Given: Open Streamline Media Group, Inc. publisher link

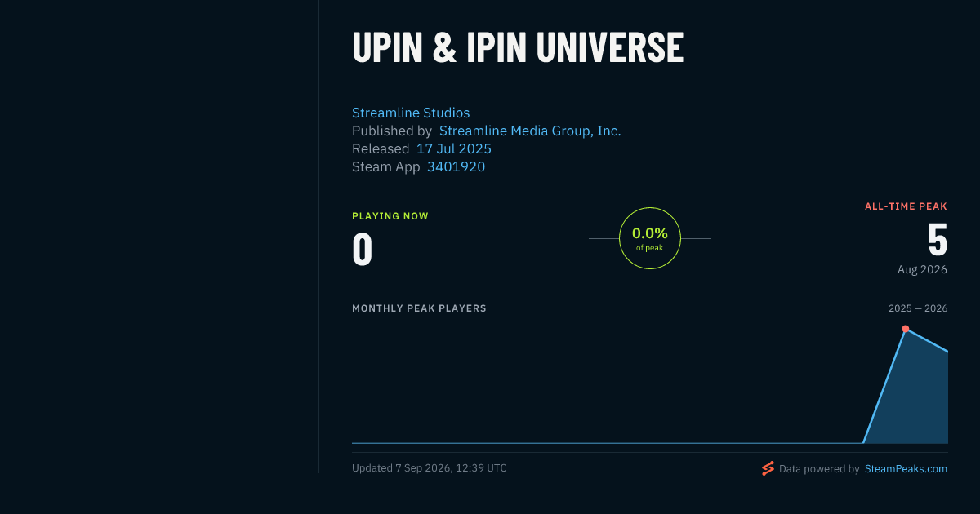Looking at the screenshot, I should tap(530, 131).
